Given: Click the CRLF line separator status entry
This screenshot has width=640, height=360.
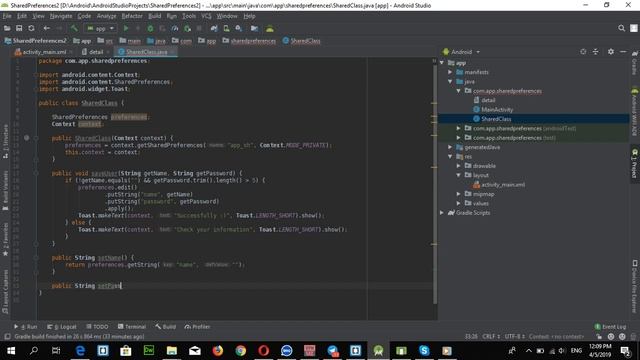Looking at the screenshot, I should (x=491, y=337).
